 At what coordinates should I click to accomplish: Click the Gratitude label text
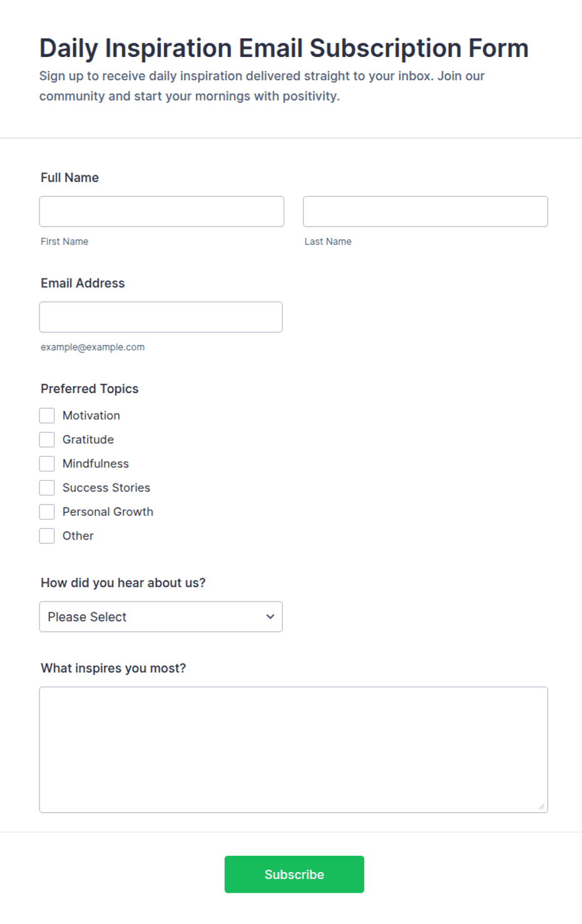coord(88,439)
